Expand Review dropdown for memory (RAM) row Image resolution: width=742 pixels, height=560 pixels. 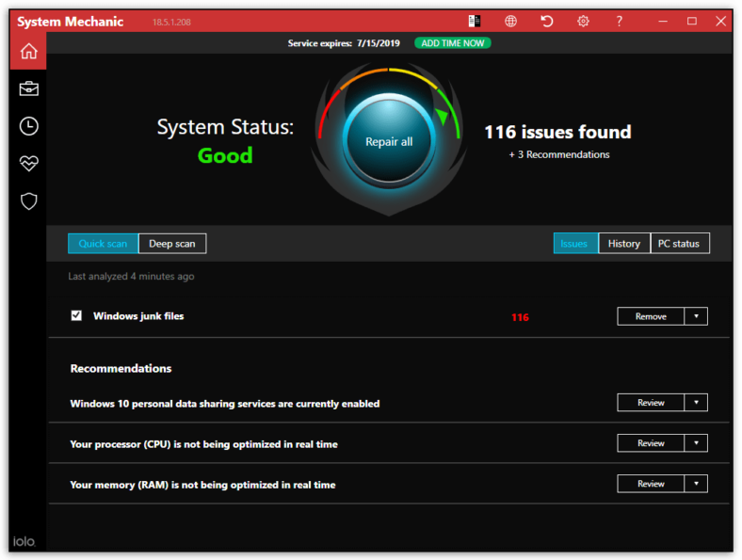(x=696, y=484)
